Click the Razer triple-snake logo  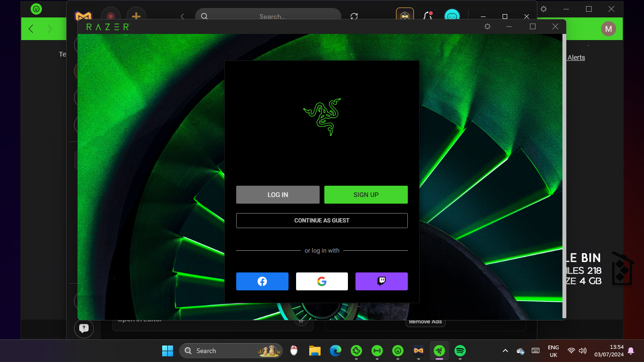click(x=322, y=116)
